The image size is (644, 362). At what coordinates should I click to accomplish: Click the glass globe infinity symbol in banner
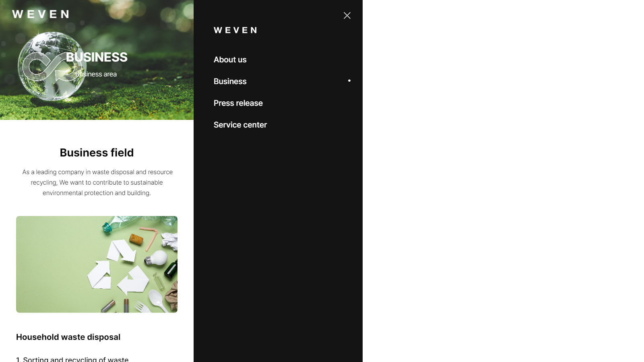click(52, 66)
